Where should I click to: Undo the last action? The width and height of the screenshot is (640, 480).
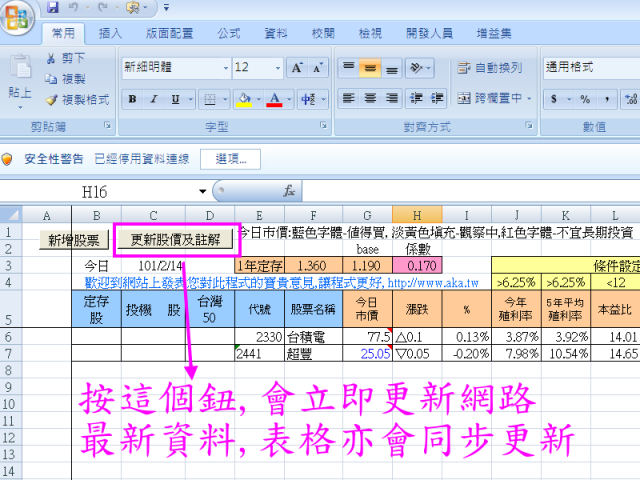coord(73,7)
